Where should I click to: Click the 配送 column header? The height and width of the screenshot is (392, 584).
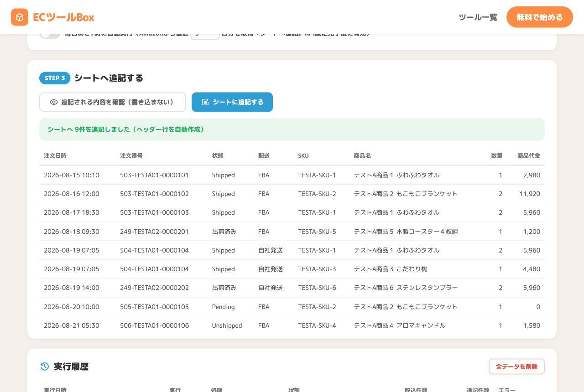click(264, 156)
